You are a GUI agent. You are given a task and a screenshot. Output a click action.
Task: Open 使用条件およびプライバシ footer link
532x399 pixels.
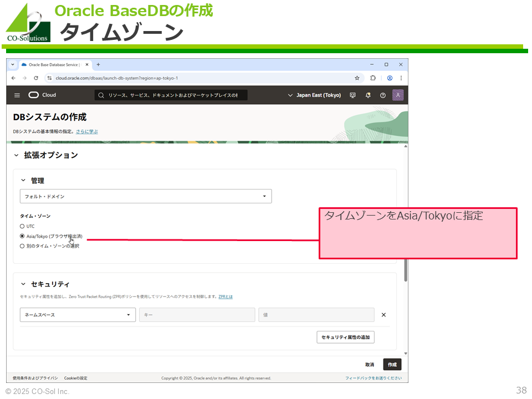pos(35,378)
